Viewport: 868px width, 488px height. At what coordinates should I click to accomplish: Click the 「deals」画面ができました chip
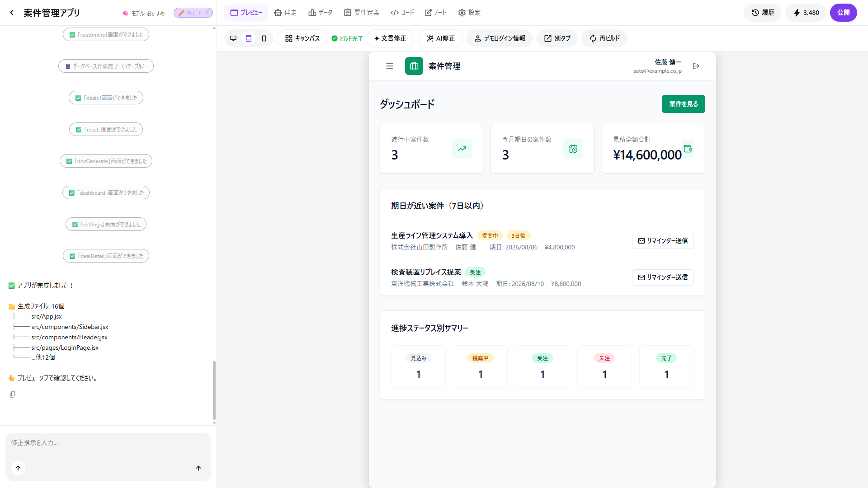click(106, 98)
